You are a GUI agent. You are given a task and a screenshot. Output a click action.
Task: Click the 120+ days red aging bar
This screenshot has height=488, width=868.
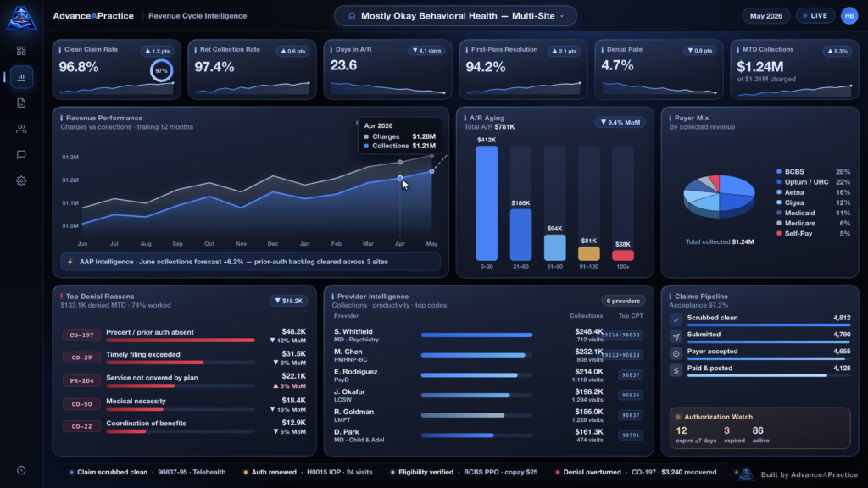[623, 255]
